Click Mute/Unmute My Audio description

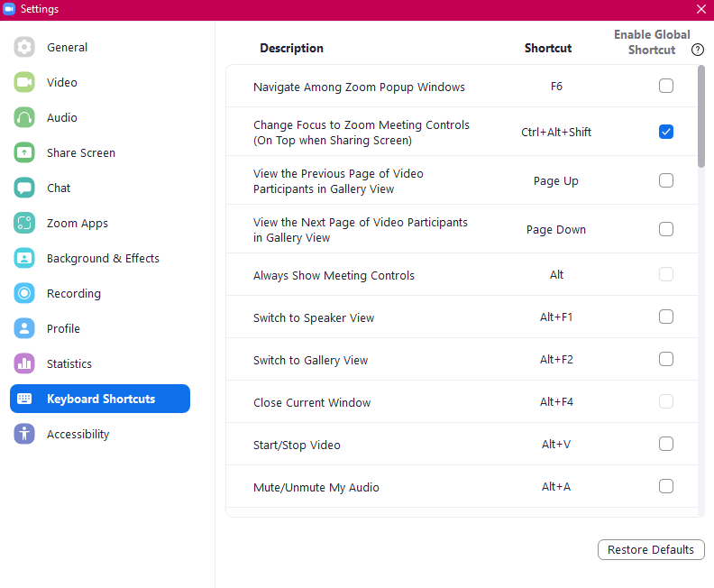316,487
